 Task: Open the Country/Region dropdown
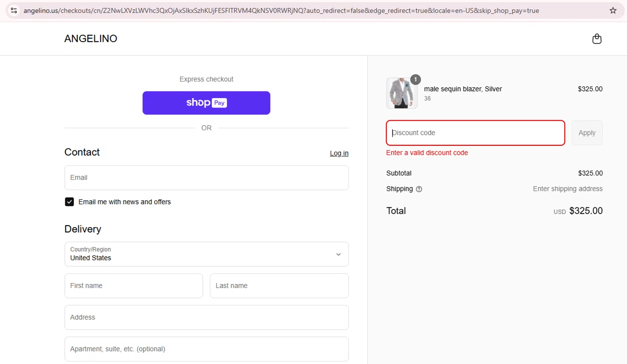[x=206, y=254]
